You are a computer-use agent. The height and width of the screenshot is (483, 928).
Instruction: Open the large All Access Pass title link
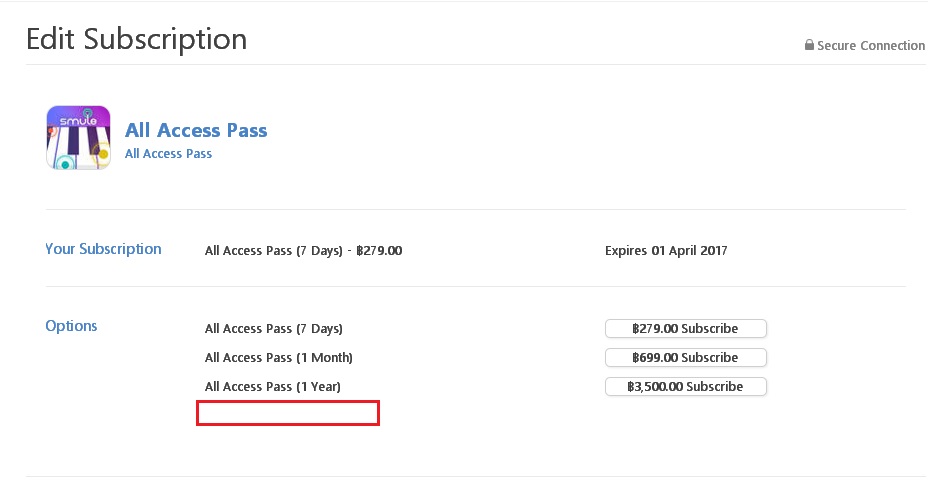pyautogui.click(x=196, y=130)
